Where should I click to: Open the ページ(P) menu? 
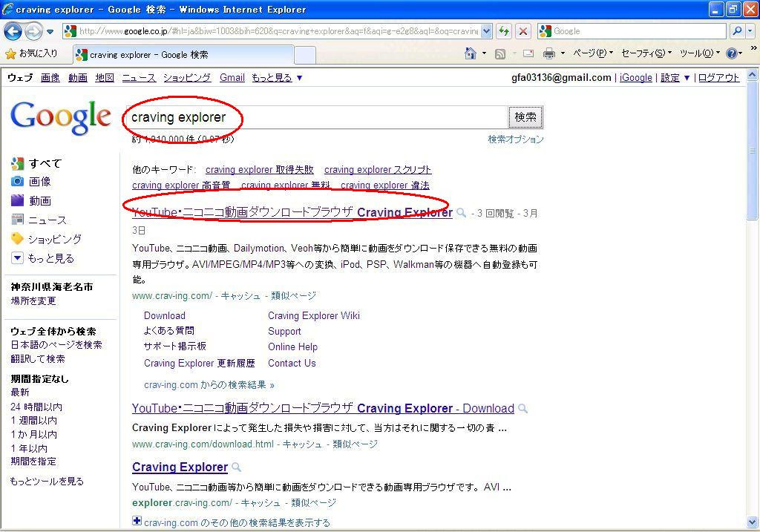[593, 53]
